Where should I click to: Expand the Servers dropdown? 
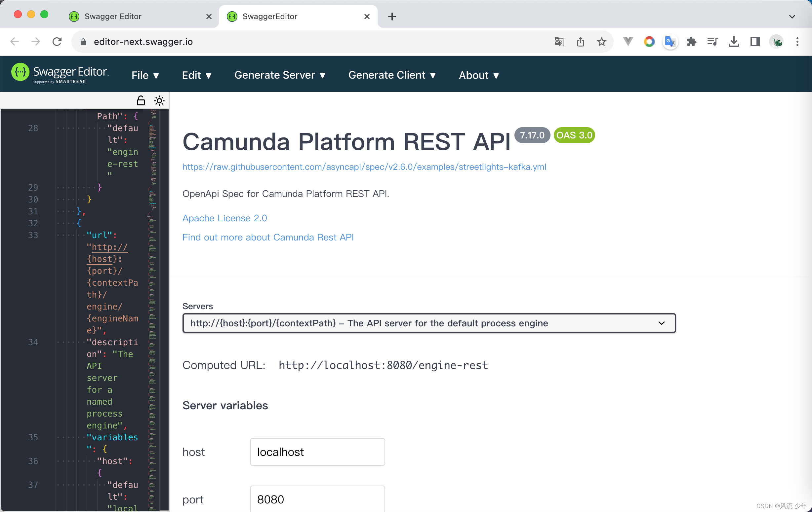pos(429,323)
